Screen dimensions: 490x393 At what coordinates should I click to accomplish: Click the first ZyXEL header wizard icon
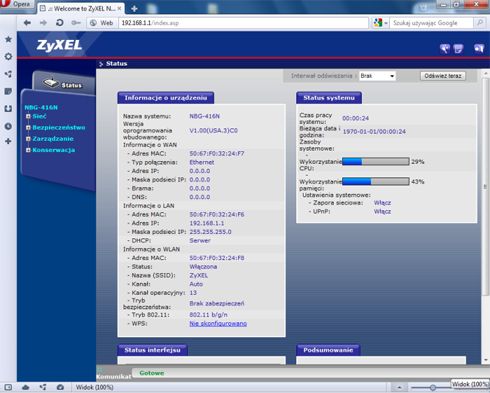point(445,49)
